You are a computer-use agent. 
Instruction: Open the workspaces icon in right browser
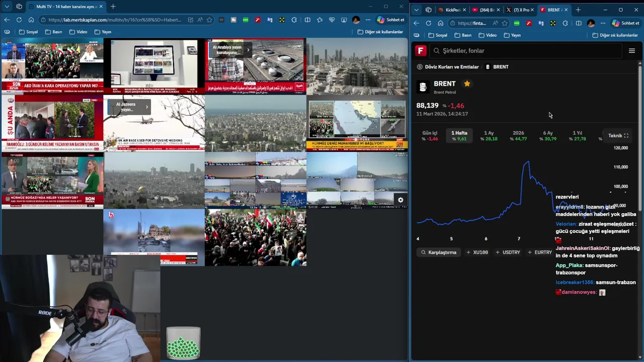pos(428,10)
